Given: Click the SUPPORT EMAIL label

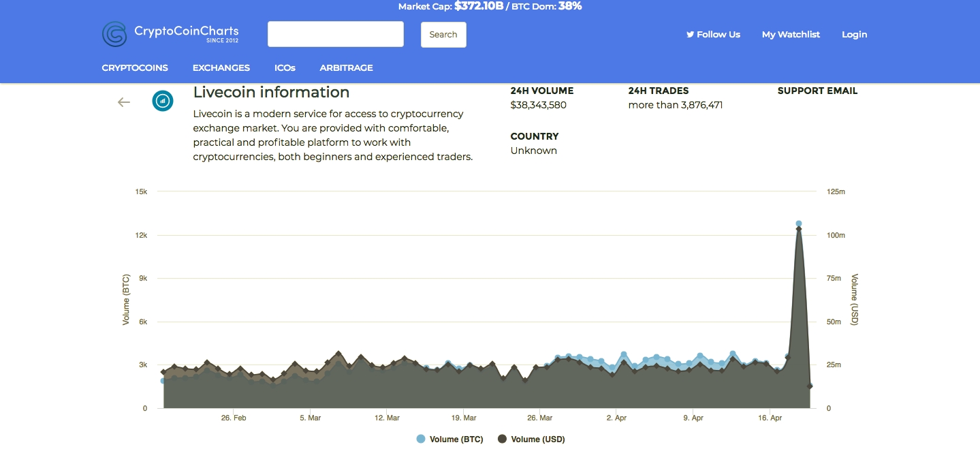Looking at the screenshot, I should pos(817,91).
